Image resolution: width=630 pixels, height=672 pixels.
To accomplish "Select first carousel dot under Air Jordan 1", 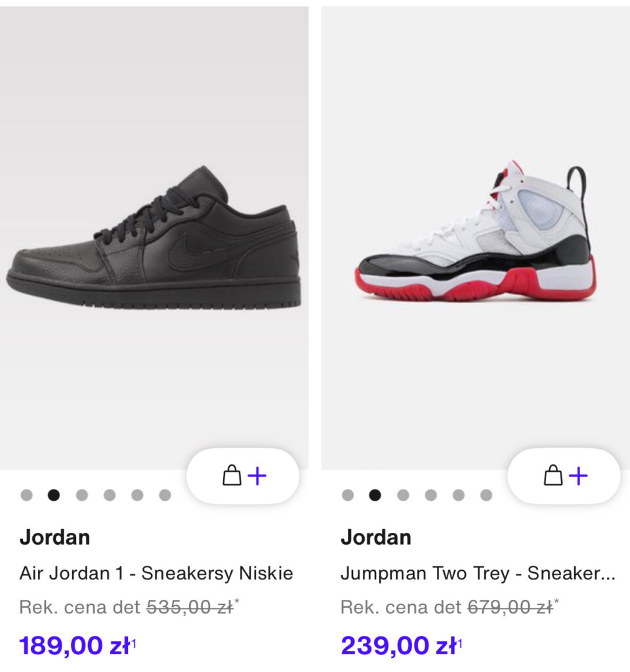I will pos(26,495).
